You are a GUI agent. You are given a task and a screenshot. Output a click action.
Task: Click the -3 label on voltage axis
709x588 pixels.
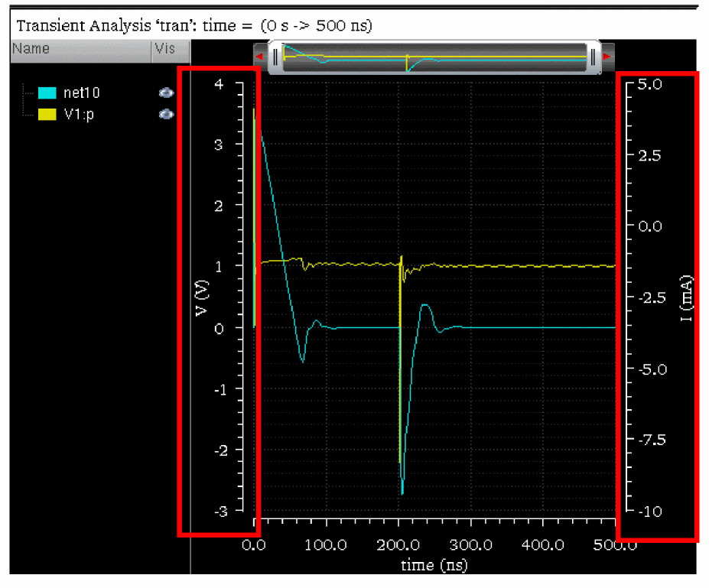click(x=221, y=512)
